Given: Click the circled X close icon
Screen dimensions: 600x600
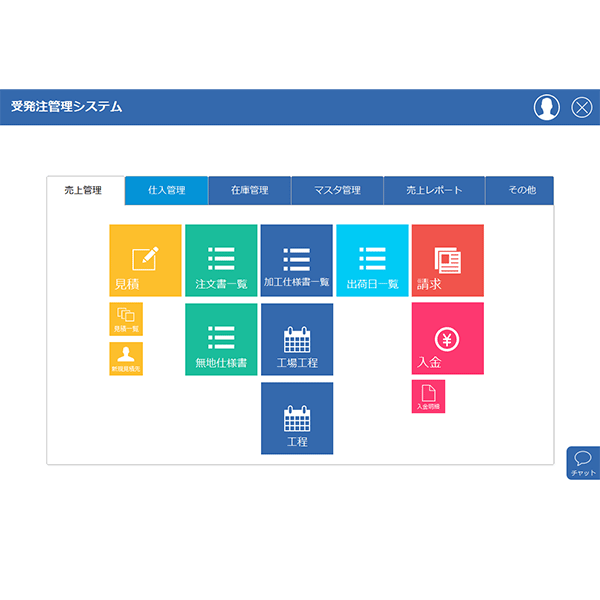Looking at the screenshot, I should (x=582, y=107).
